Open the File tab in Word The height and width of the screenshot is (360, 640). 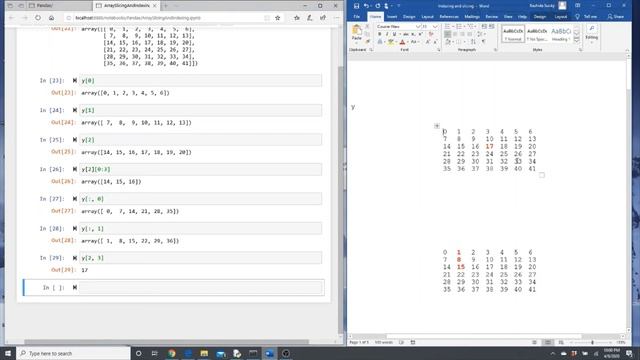coord(357,17)
